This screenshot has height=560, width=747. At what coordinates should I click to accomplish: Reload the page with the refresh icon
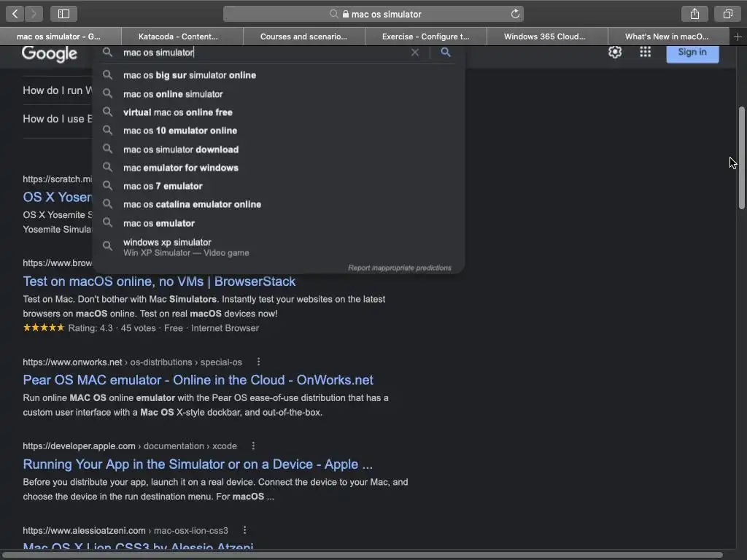click(515, 14)
